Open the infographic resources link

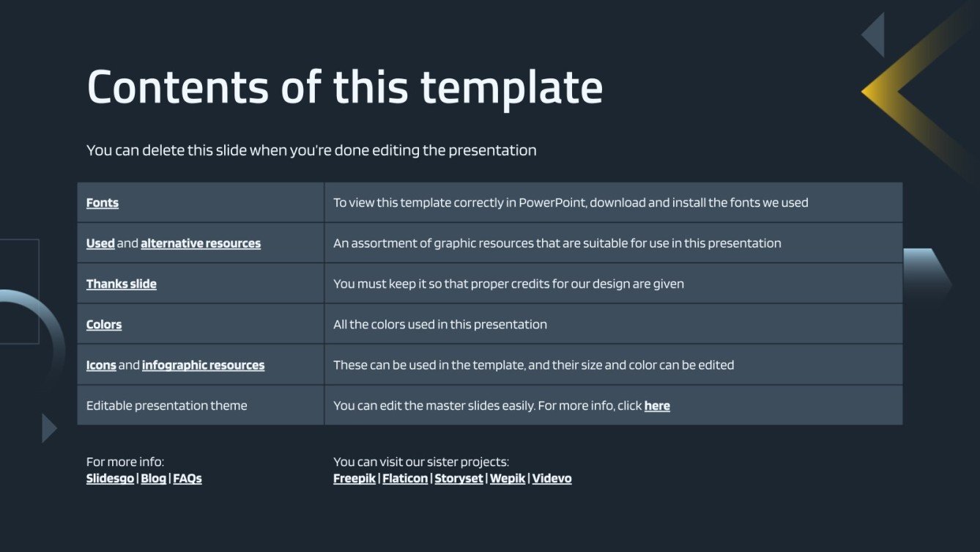[203, 365]
